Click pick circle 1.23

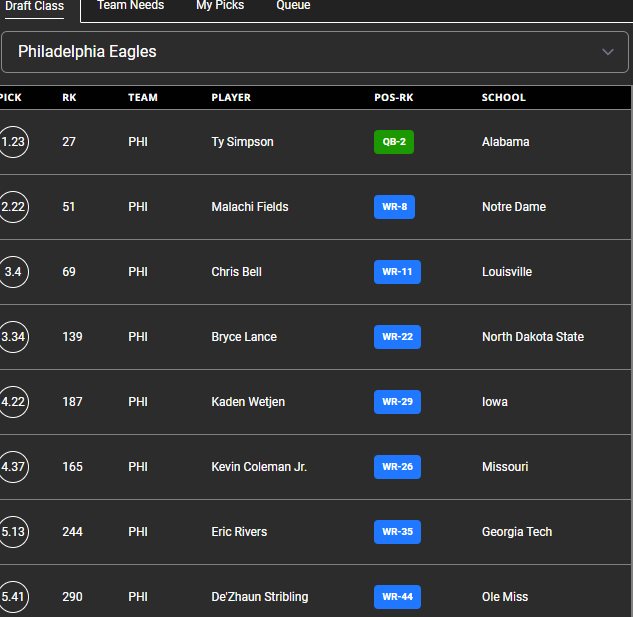(13, 142)
